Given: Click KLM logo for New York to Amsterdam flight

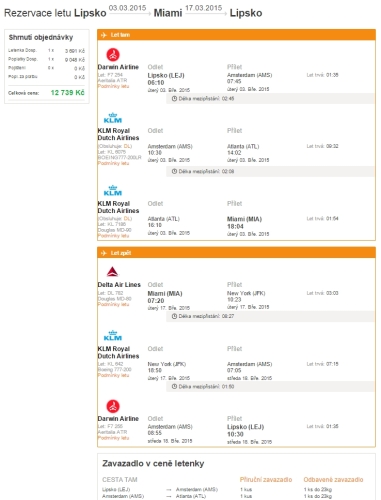Looking at the screenshot, I should pyautogui.click(x=113, y=336).
